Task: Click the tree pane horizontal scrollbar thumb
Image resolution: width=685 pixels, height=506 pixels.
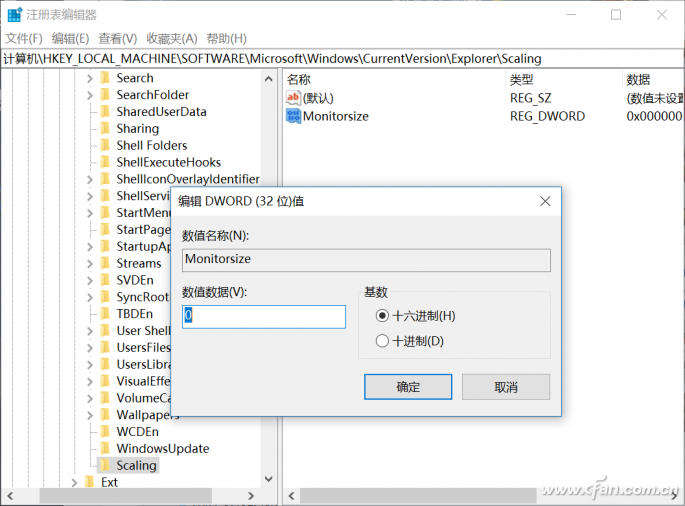Action: click(x=125, y=496)
